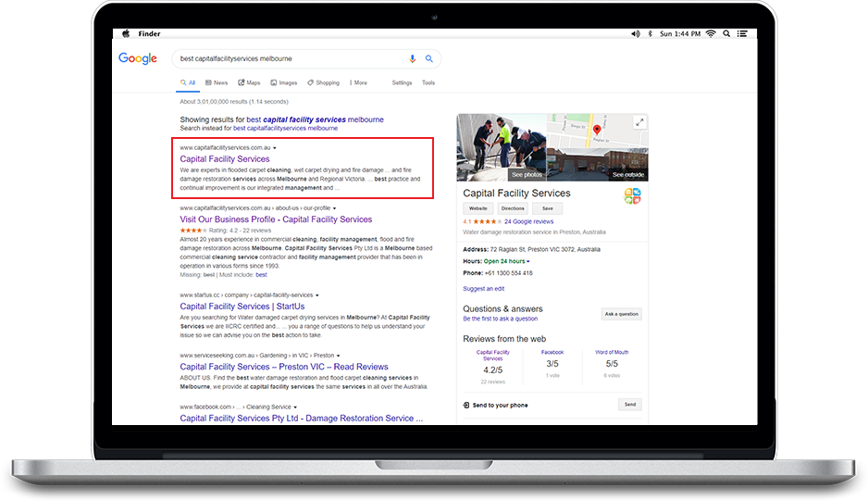Expand the Hours 'Open 24 hours' dropdown
Image resolution: width=868 pixels, height=501 pixels.
528,262
